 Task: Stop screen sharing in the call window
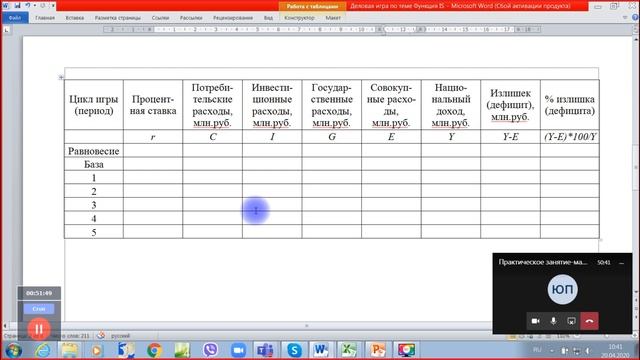coord(571,321)
